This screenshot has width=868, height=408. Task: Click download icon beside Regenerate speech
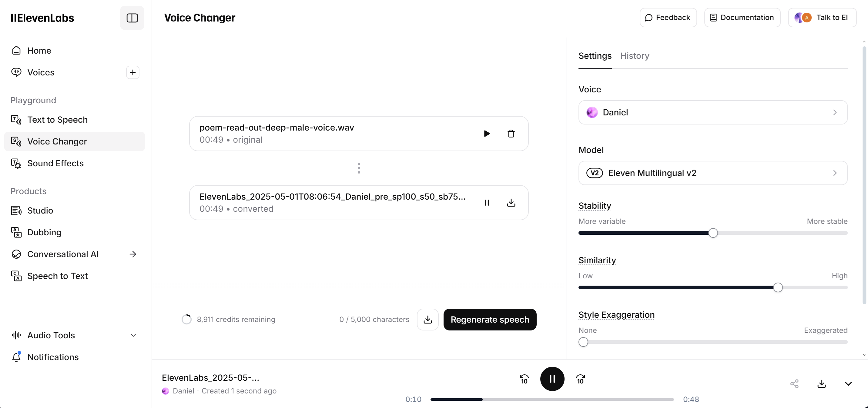click(427, 320)
